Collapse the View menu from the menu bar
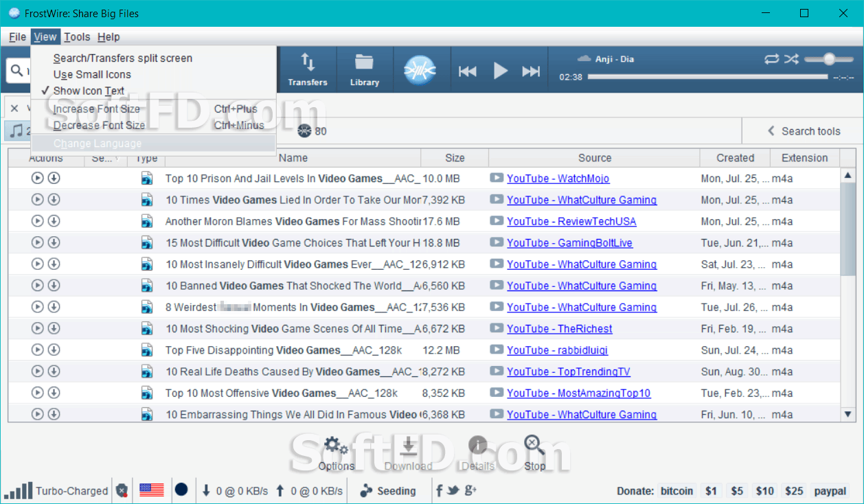The width and height of the screenshot is (864, 504). [x=45, y=37]
